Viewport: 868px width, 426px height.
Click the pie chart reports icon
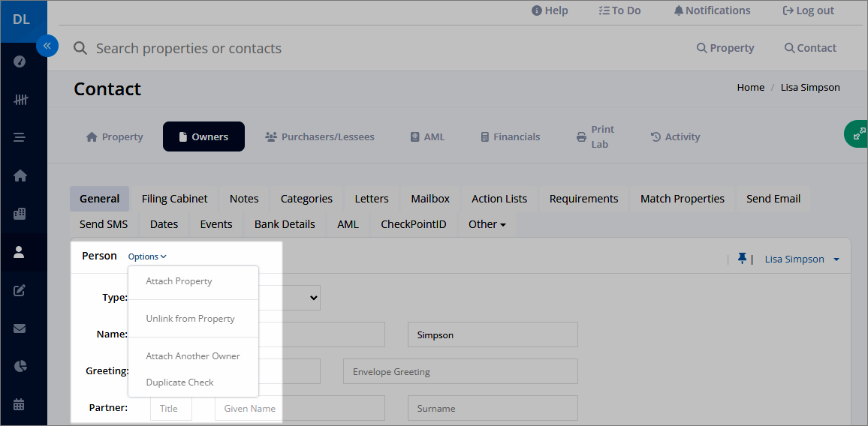point(20,366)
